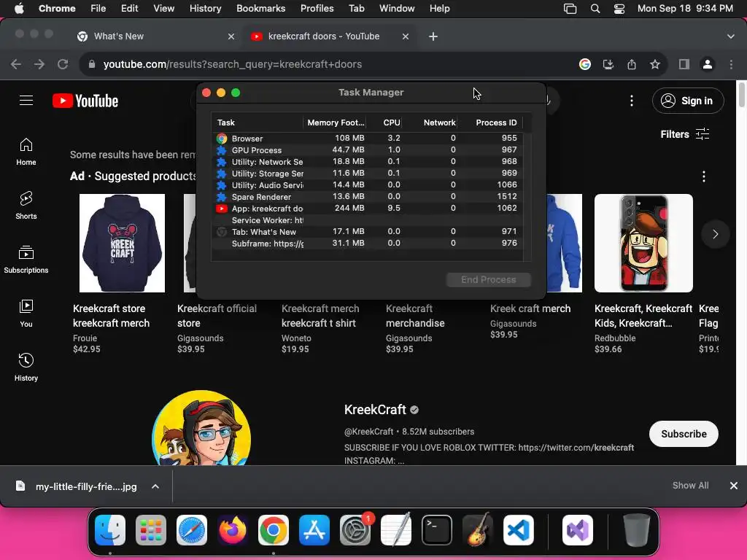The height and width of the screenshot is (560, 747).
Task: Click the Google icon in address bar
Action: [585, 64]
